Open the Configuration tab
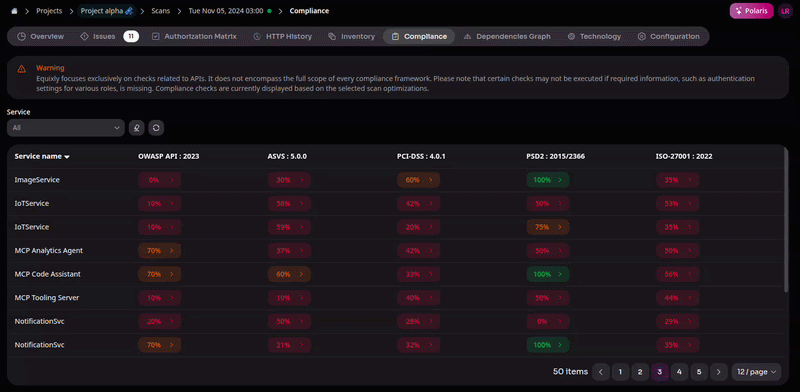The image size is (800, 392). tap(668, 36)
